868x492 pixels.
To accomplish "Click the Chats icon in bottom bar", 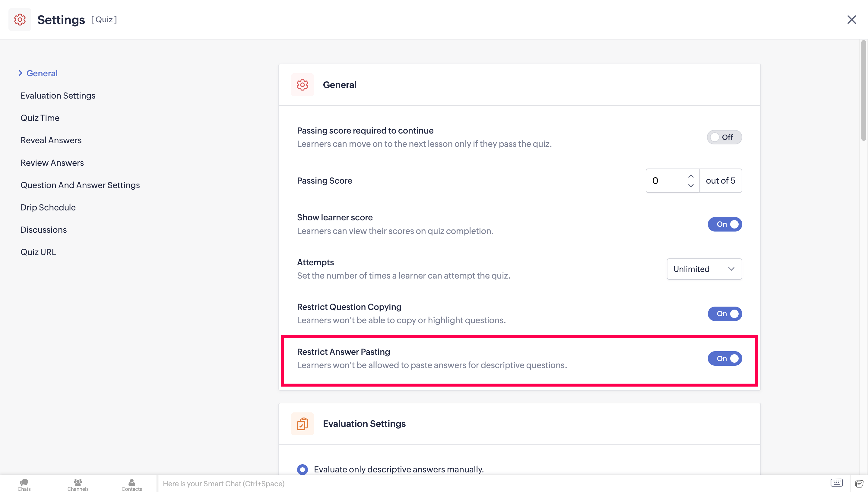I will pos(24,484).
